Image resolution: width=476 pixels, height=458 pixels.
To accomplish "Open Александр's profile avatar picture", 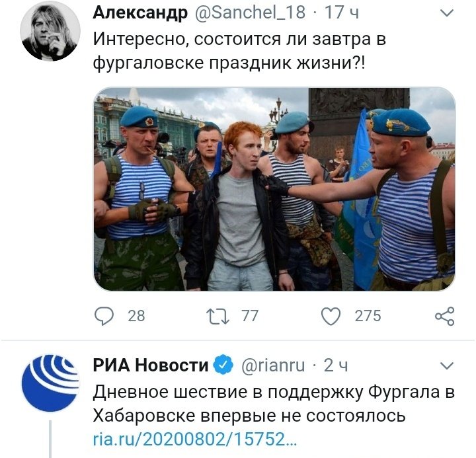I will tap(50, 31).
